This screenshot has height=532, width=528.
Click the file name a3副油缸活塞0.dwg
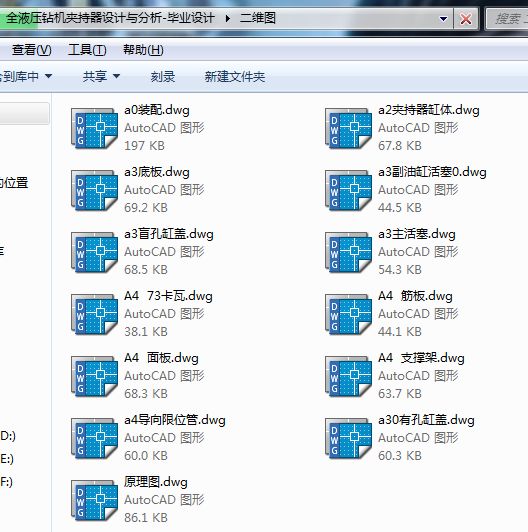tap(432, 172)
